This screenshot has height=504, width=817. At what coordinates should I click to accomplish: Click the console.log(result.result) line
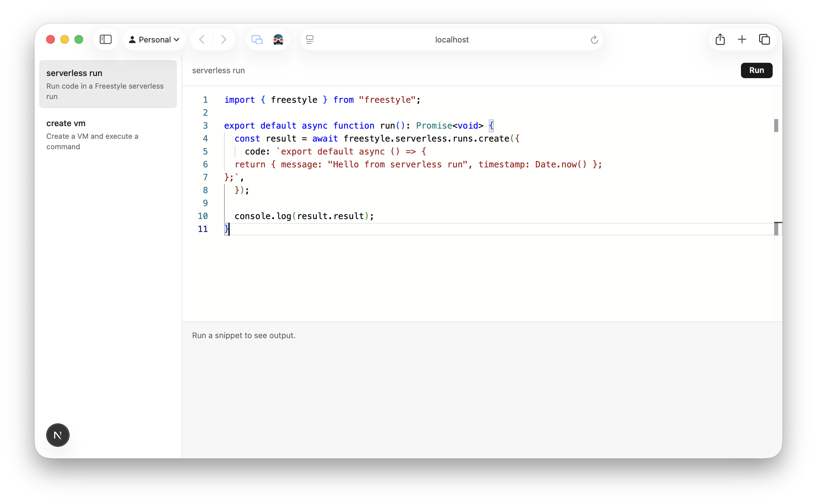pyautogui.click(x=304, y=216)
